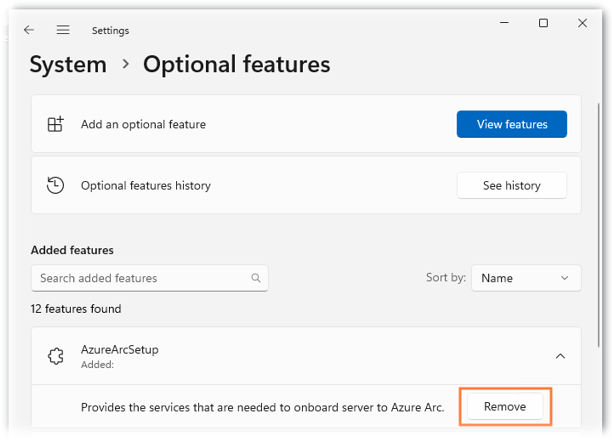This screenshot has height=446, width=612.
Task: Go to System in the breadcrumb
Action: [68, 65]
